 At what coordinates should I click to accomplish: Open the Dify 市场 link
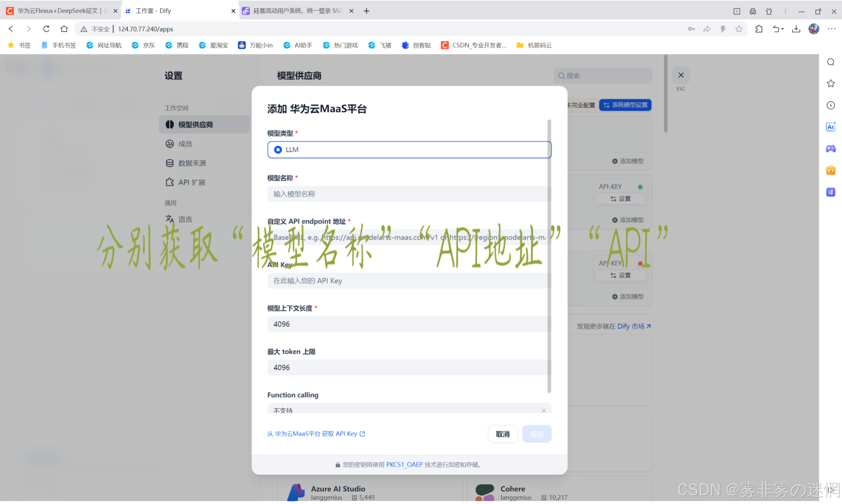[634, 326]
